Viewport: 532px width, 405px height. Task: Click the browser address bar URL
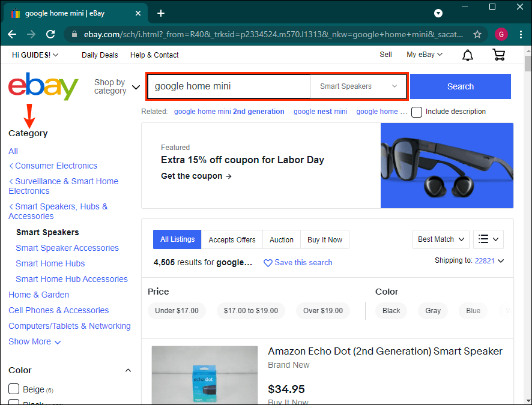pyautogui.click(x=273, y=34)
